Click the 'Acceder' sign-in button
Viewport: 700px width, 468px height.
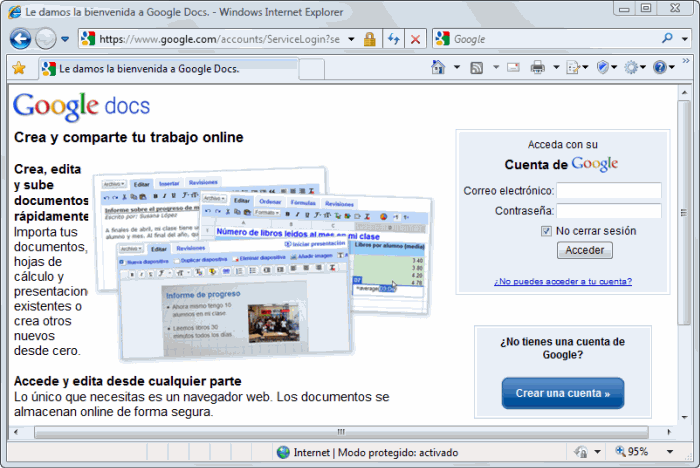585,250
